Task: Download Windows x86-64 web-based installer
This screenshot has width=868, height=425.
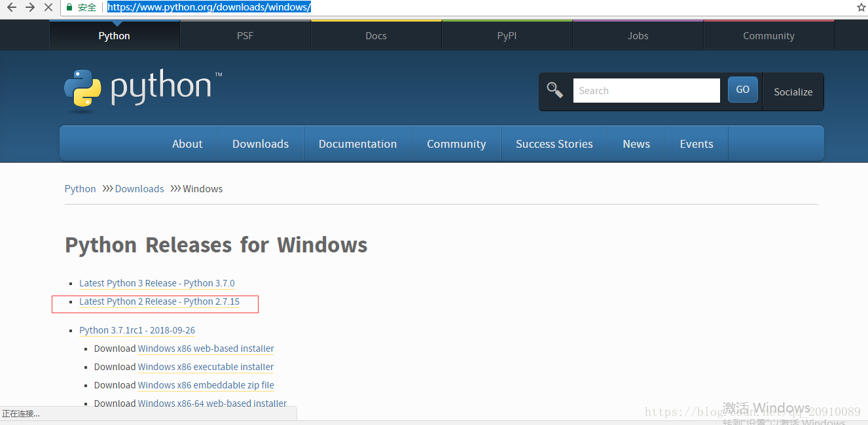Action: click(213, 403)
